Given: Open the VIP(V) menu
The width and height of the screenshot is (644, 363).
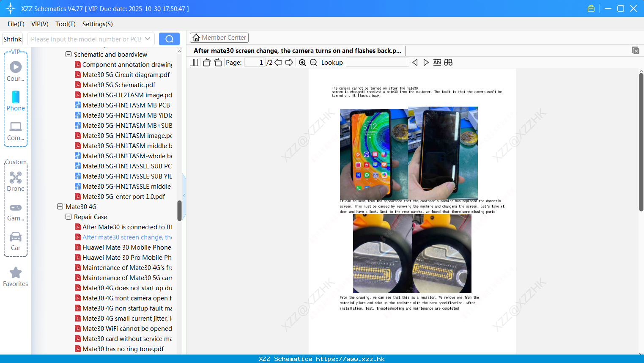Looking at the screenshot, I should pyautogui.click(x=40, y=24).
